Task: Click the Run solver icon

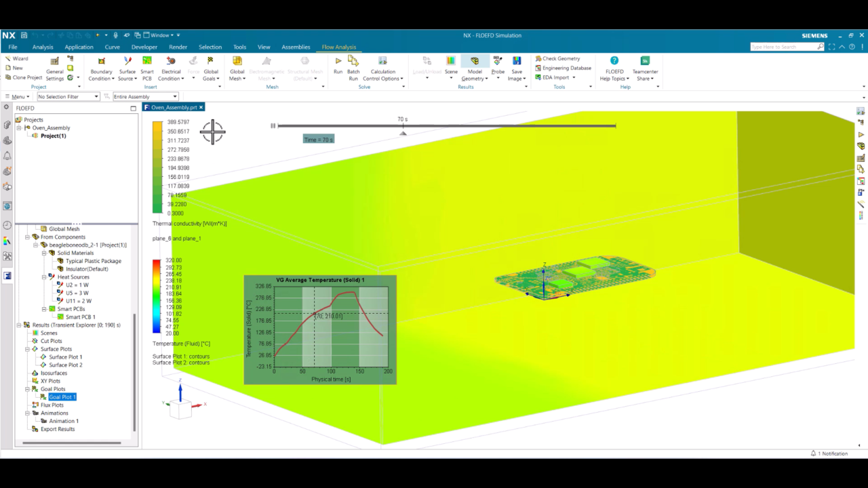Action: coord(338,61)
